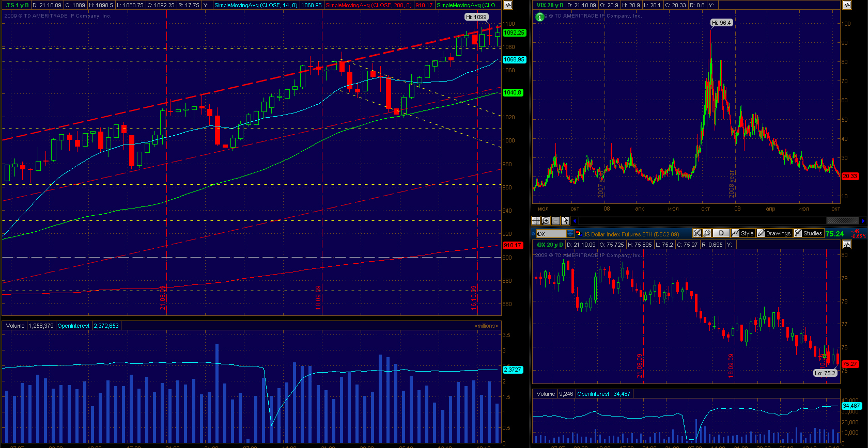This screenshot has width=868, height=448.
Task: Click the US Dollar Index Futures description text
Action: point(631,234)
